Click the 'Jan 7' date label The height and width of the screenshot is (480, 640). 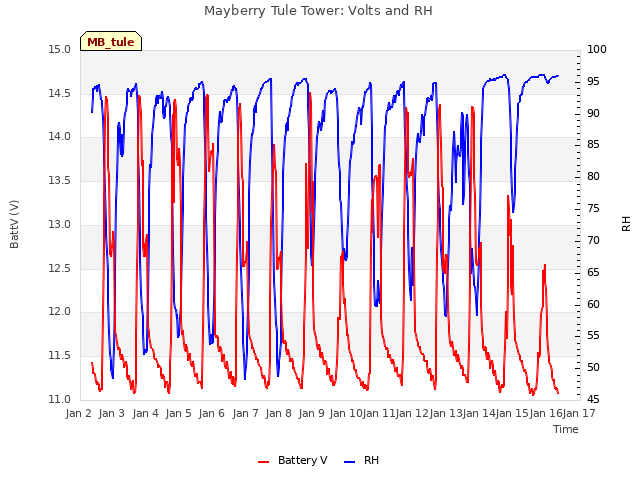point(245,413)
